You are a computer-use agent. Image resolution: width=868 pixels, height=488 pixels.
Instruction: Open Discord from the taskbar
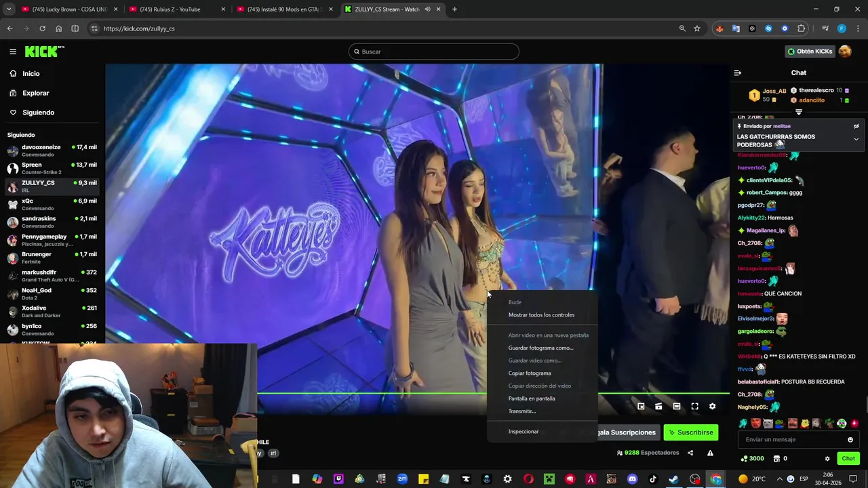[x=633, y=479]
